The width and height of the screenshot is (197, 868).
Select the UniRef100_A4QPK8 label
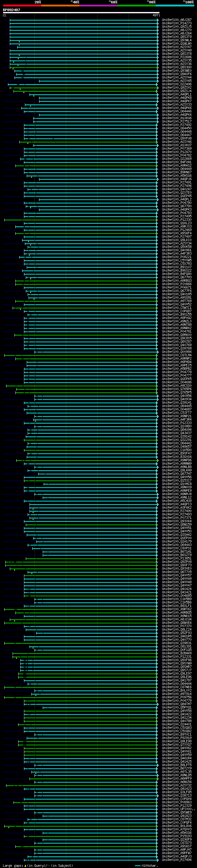(x=177, y=98)
